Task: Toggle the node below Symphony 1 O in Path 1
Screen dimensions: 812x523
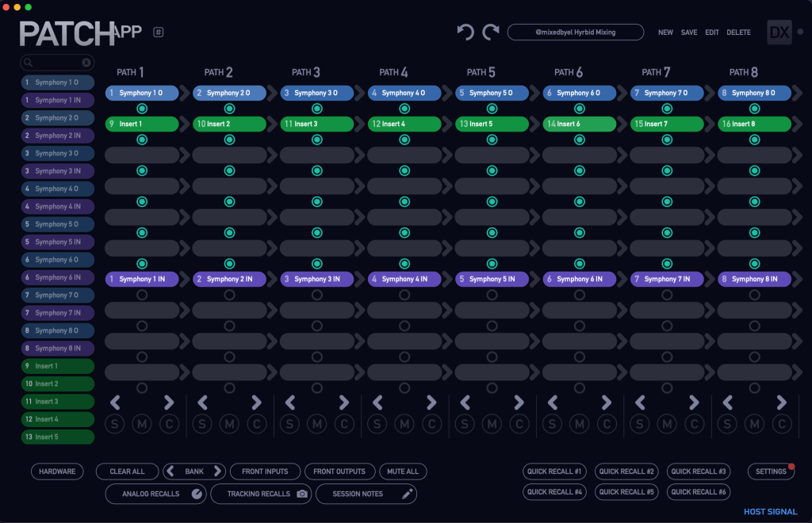Action: [x=142, y=109]
